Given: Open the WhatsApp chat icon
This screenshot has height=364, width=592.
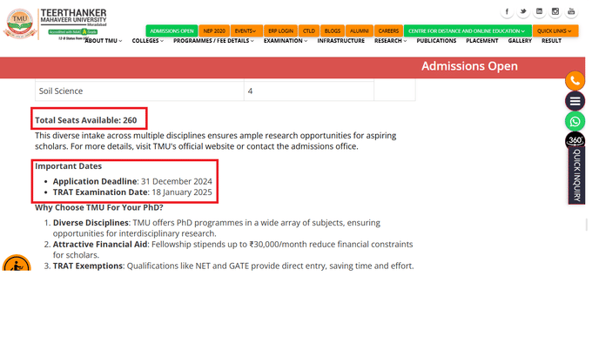Looking at the screenshot, I should tap(575, 121).
